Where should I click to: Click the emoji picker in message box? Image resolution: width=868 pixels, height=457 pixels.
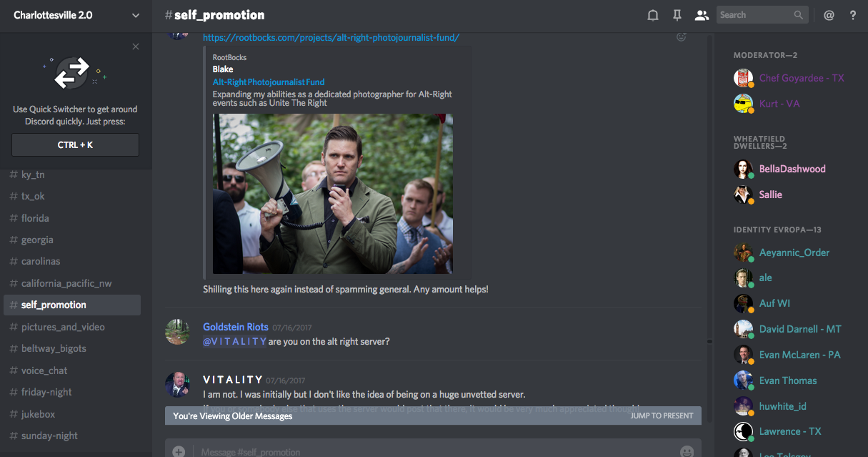687,451
